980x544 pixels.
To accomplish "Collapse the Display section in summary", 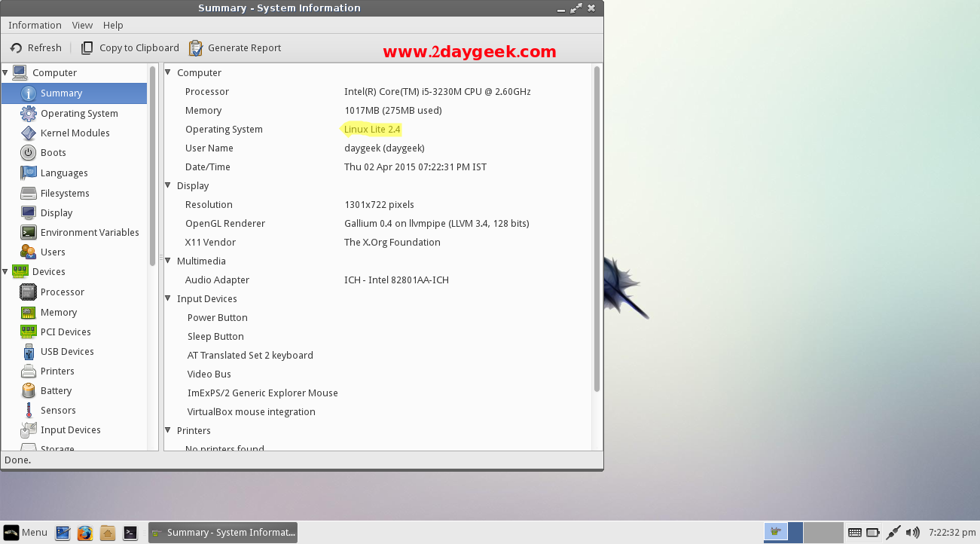I will click(169, 186).
